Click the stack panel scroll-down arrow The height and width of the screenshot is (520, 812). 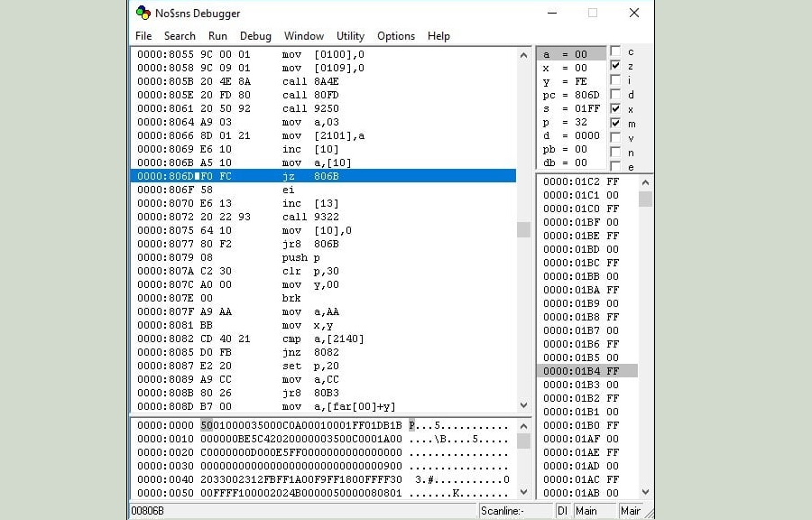click(645, 492)
